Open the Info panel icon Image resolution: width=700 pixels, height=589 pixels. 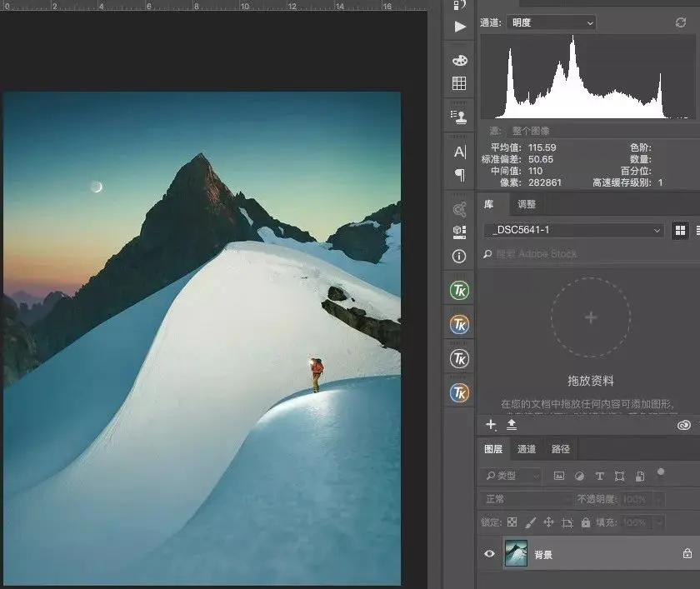tap(459, 256)
